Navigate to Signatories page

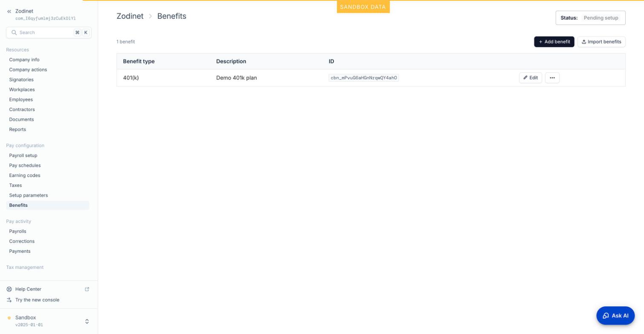click(x=21, y=80)
